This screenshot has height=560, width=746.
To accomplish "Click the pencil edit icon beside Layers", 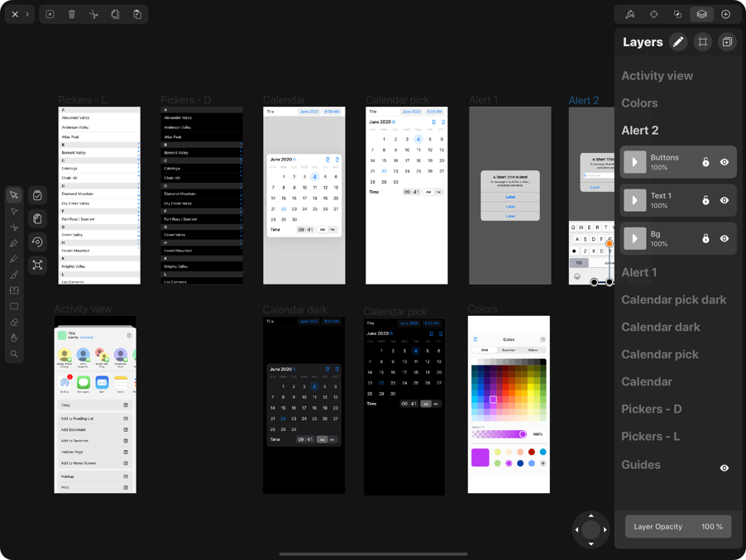I will (678, 42).
